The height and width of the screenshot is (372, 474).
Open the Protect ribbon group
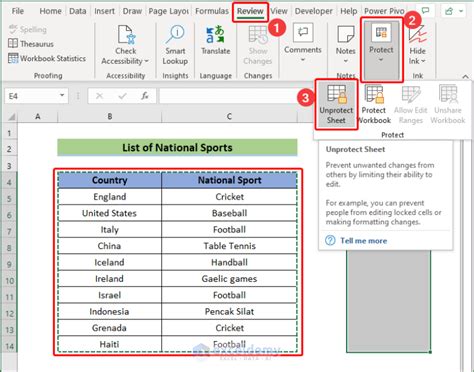pyautogui.click(x=381, y=51)
